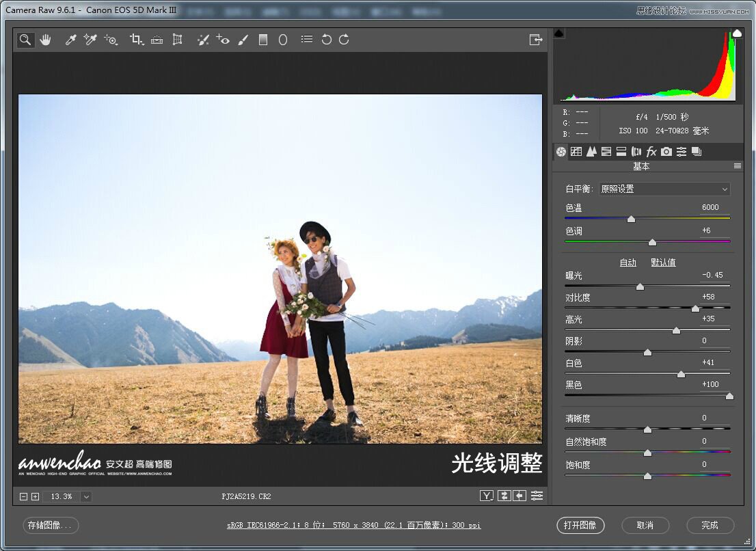Toggle between current and default panel settings

pos(537,496)
